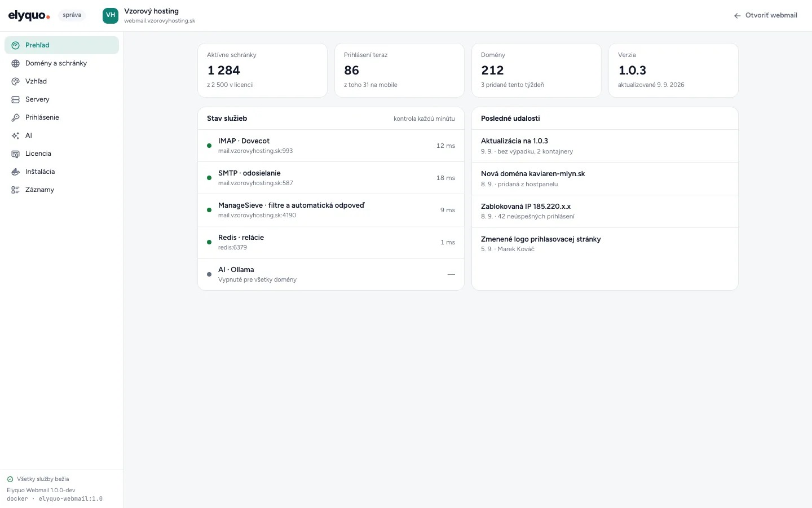
Task: Click the 18 ms latency value
Action: pos(445,178)
